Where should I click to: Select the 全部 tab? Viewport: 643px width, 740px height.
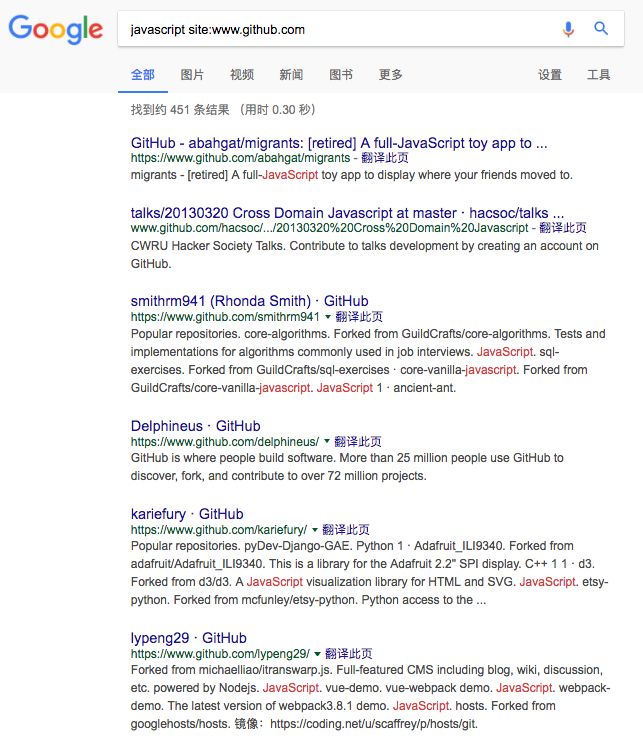143,75
